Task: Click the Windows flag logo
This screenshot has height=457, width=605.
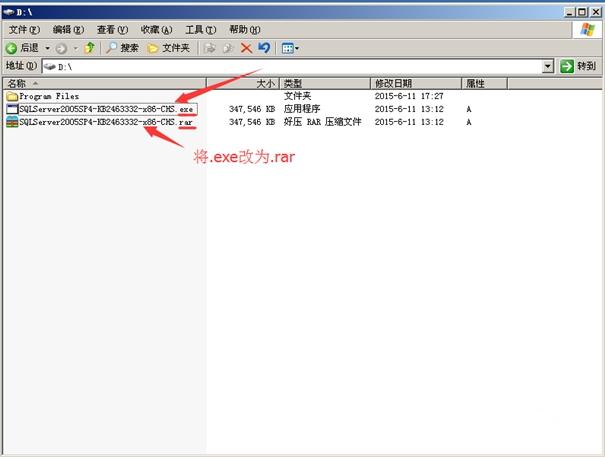Action: tap(587, 30)
